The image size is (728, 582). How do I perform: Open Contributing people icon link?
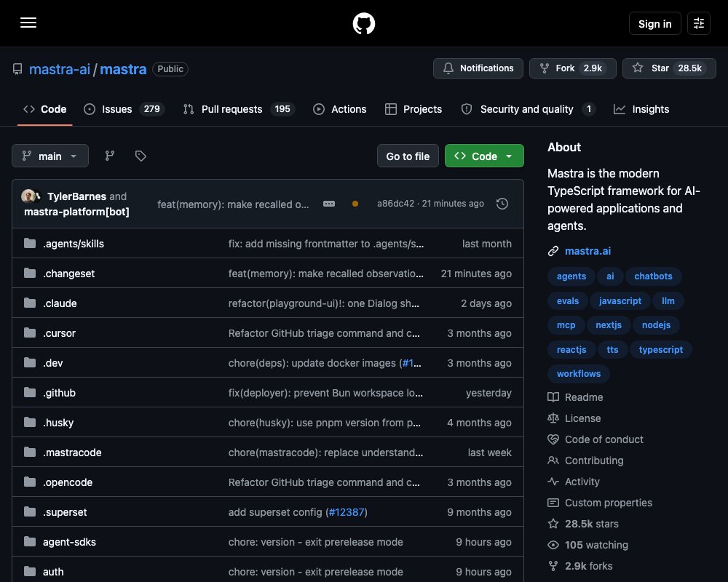click(585, 461)
